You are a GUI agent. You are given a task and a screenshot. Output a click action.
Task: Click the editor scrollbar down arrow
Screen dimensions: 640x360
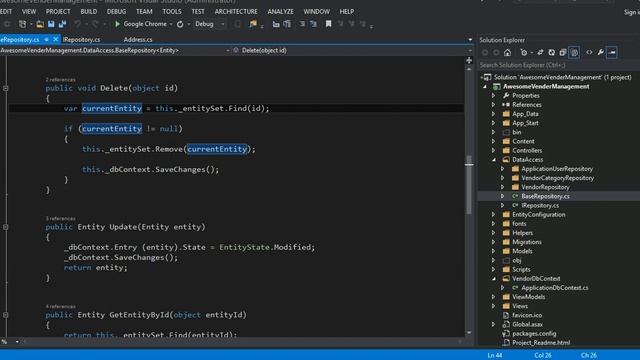coord(469,333)
